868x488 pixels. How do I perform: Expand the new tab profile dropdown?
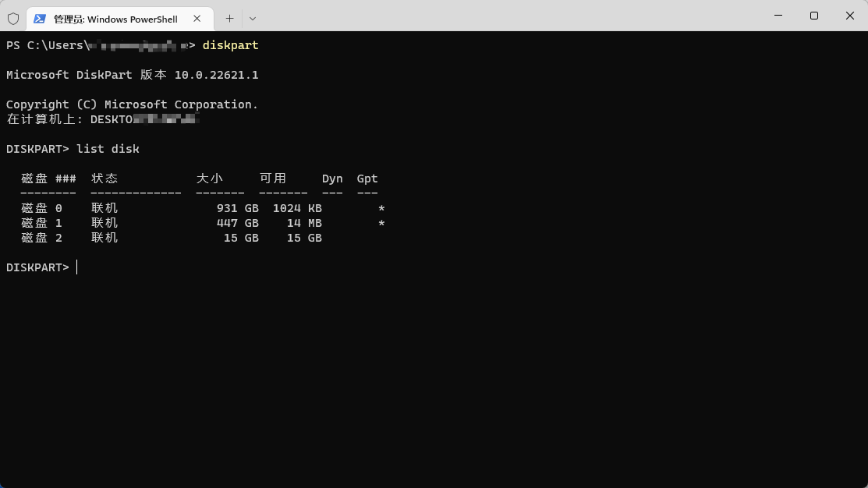[x=253, y=19]
